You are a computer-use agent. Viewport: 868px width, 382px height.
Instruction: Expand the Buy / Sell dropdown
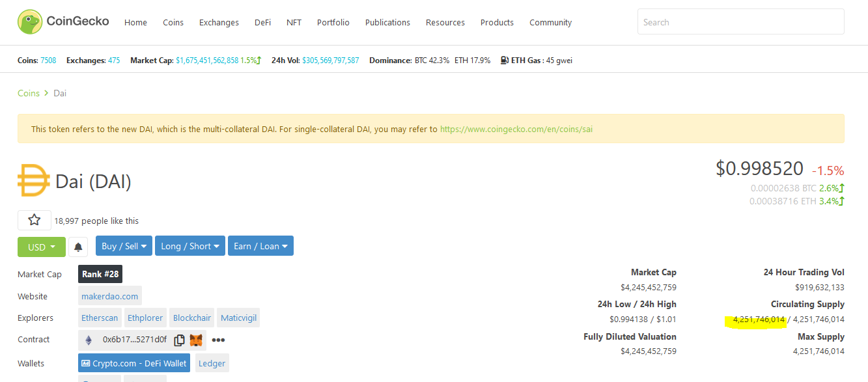tap(124, 246)
